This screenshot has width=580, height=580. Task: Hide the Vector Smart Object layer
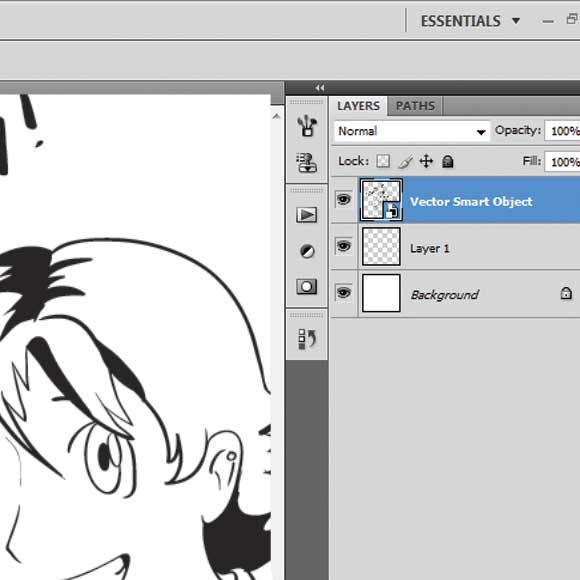click(344, 200)
